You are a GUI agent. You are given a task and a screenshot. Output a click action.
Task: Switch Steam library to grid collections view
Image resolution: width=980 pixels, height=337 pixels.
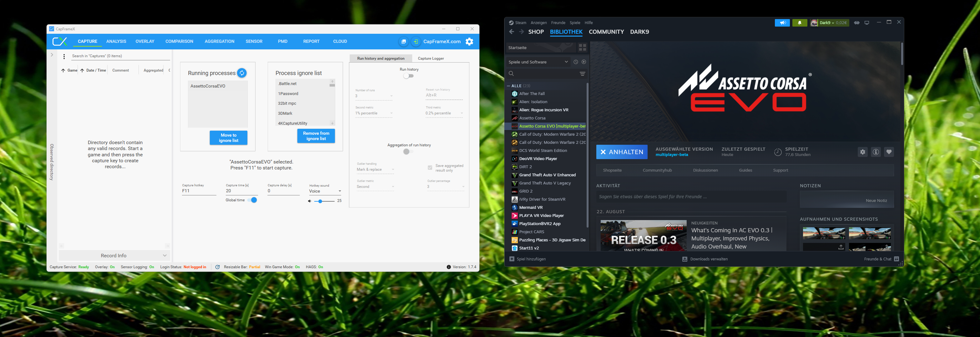[583, 48]
